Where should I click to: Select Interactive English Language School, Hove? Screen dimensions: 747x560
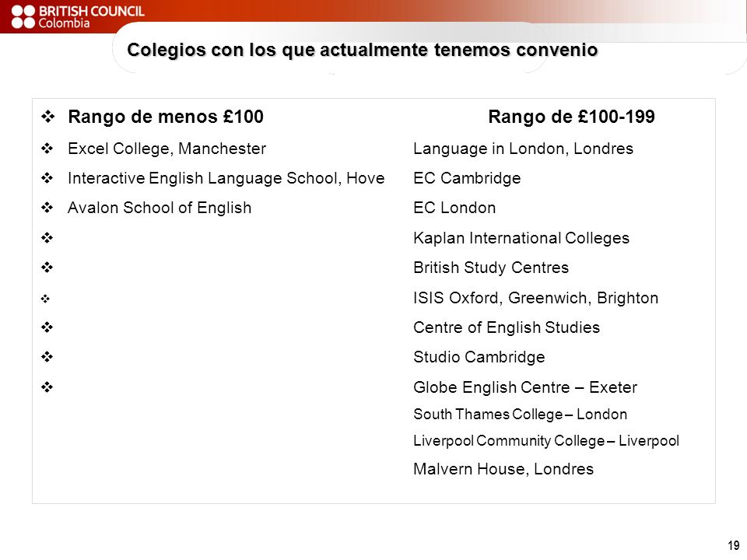[226, 178]
